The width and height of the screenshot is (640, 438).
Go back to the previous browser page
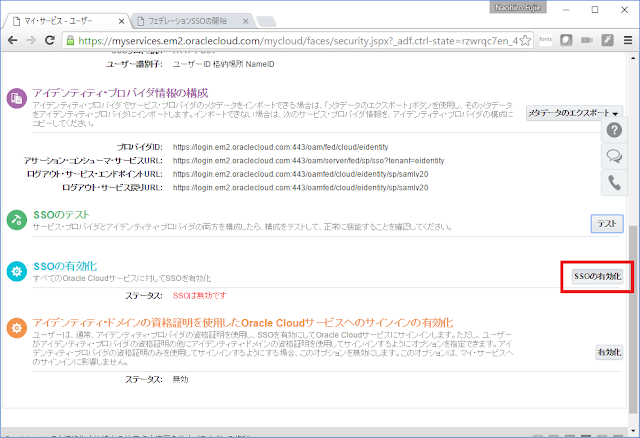coord(13,40)
